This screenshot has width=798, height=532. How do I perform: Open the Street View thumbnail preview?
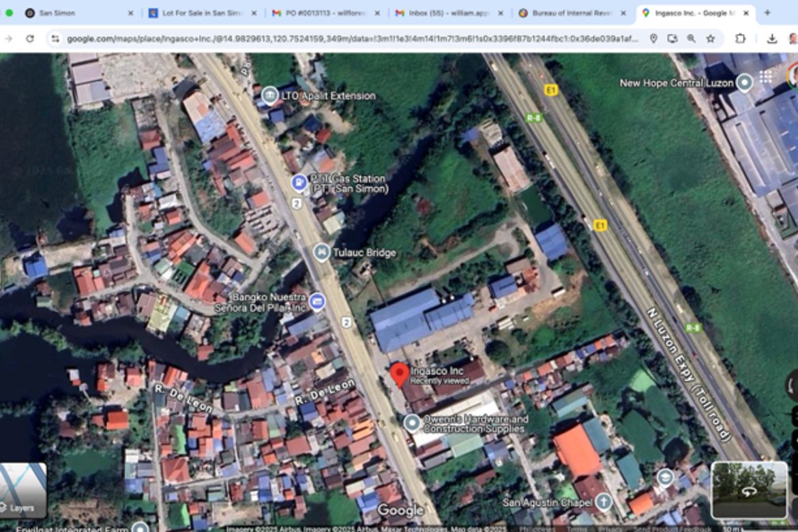pyautogui.click(x=749, y=490)
